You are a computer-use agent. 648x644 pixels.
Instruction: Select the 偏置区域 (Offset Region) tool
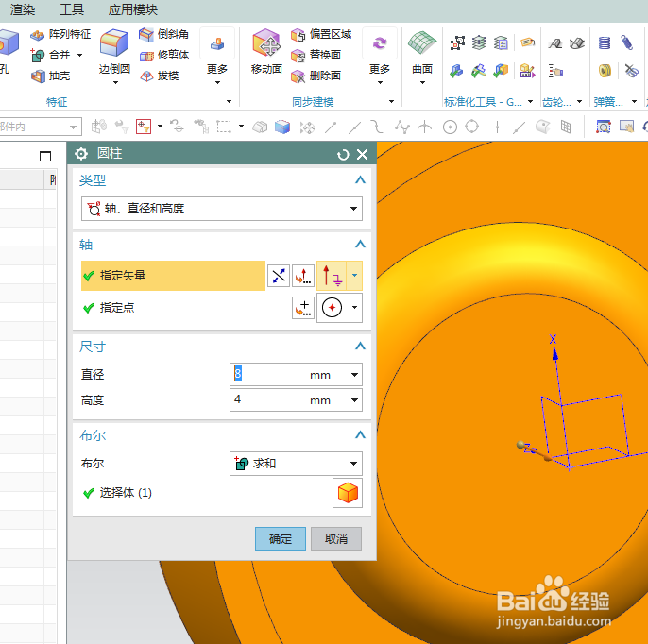pos(321,34)
